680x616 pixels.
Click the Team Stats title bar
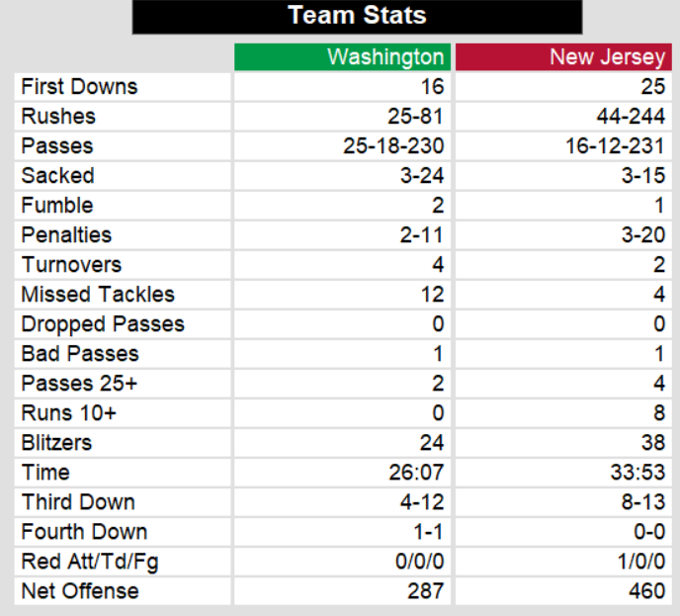[x=357, y=17]
